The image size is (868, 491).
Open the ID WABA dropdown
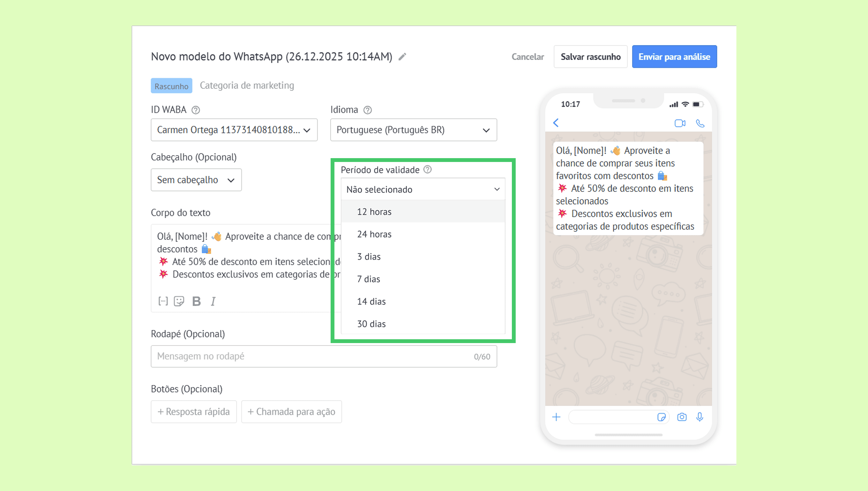[x=234, y=130]
